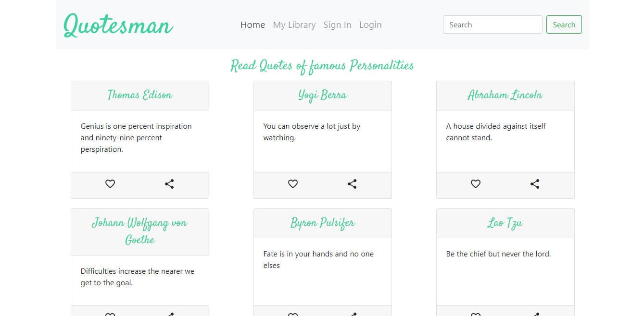This screenshot has height=316, width=644.
Task: Click the Johann Wolfgang von Goethe heading
Action: pyautogui.click(x=140, y=231)
